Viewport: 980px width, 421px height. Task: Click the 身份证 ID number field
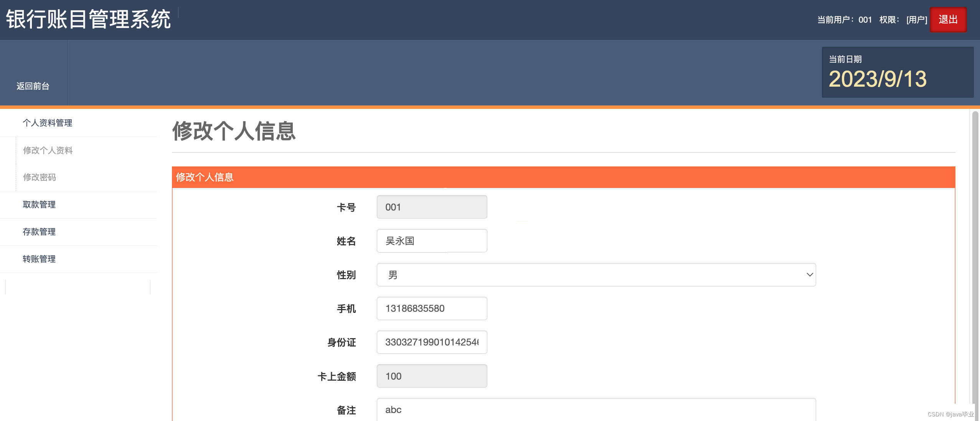pos(432,342)
